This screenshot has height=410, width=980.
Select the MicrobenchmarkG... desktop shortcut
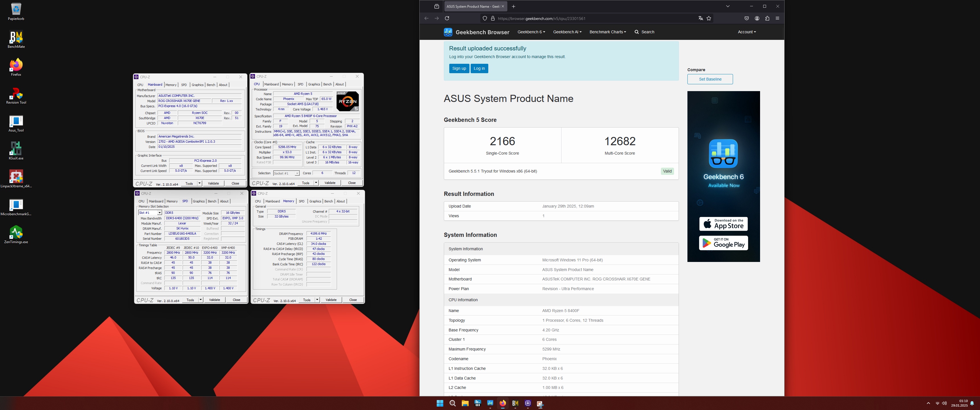[x=16, y=207]
